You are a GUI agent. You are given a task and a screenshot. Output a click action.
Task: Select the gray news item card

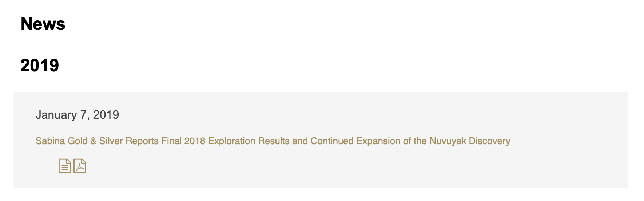321,140
